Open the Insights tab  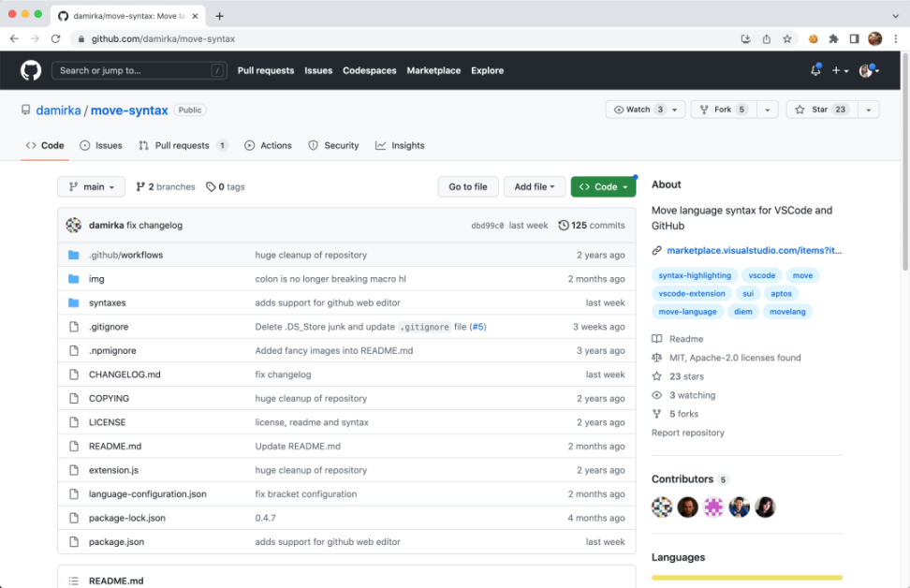click(400, 145)
